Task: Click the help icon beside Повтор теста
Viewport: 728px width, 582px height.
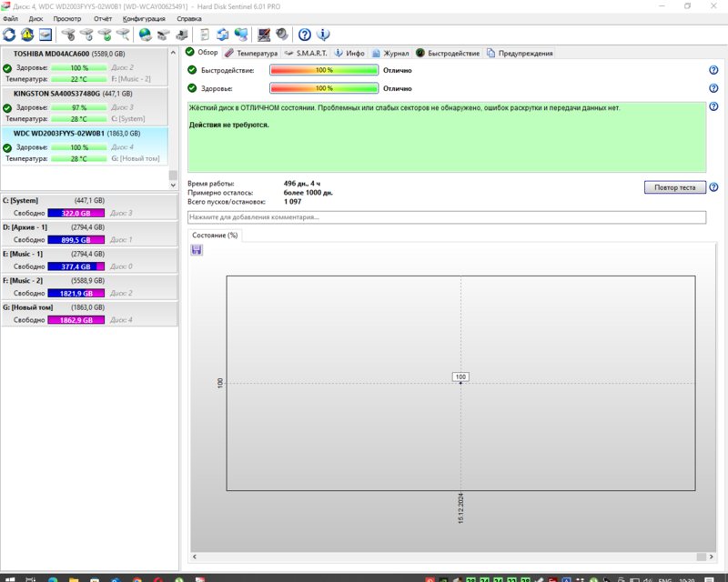Action: [x=713, y=187]
